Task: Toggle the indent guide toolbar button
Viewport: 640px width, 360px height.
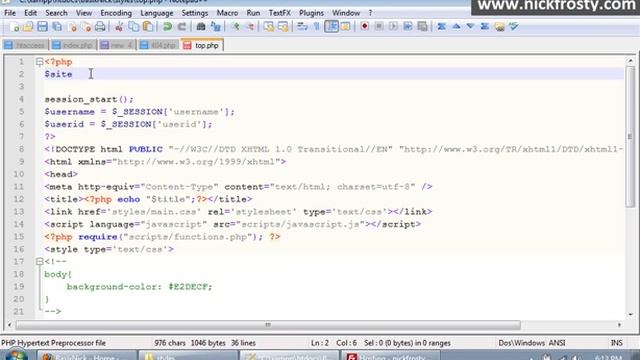Action: point(331,27)
